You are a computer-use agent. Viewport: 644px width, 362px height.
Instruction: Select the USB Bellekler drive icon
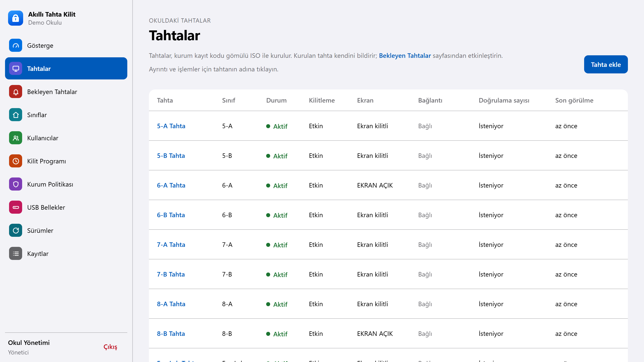[x=16, y=207]
